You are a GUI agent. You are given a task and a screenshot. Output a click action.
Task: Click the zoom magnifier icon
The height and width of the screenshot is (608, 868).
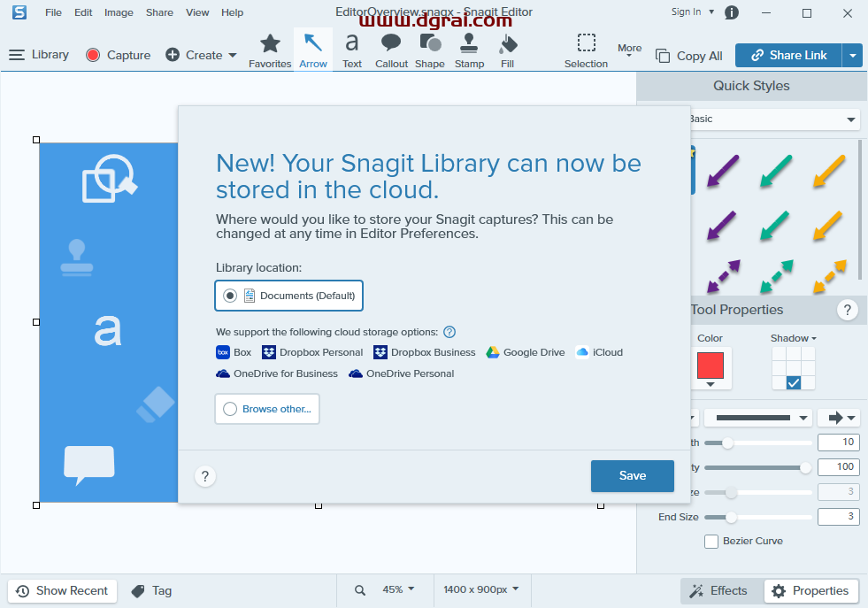pos(360,590)
